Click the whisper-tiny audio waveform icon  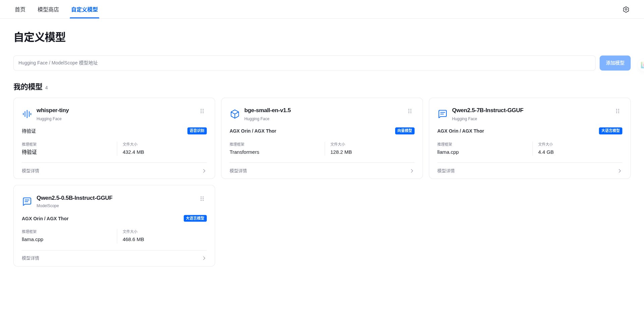coord(27,114)
